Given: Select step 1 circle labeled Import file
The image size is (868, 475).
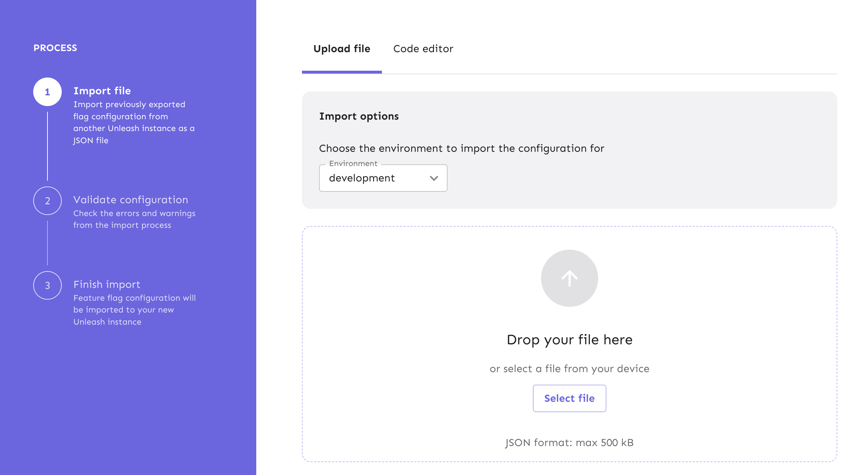Looking at the screenshot, I should (x=47, y=91).
